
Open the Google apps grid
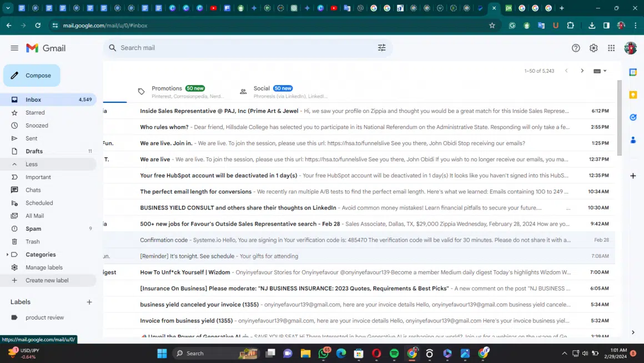pyautogui.click(x=611, y=48)
